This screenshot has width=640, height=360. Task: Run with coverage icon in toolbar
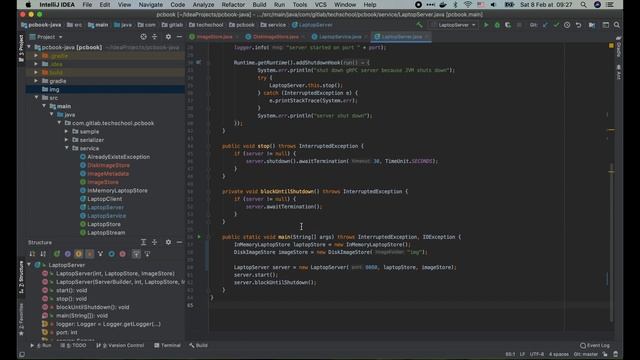pyautogui.click(x=508, y=25)
